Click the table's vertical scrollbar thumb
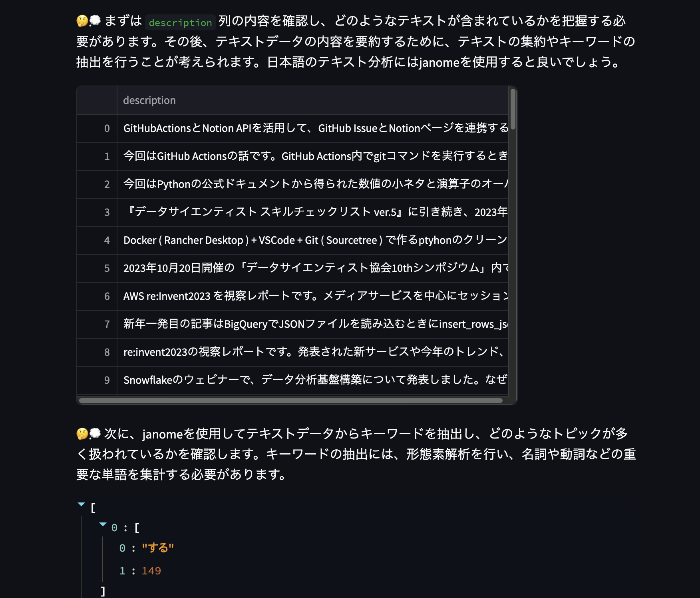 513,109
